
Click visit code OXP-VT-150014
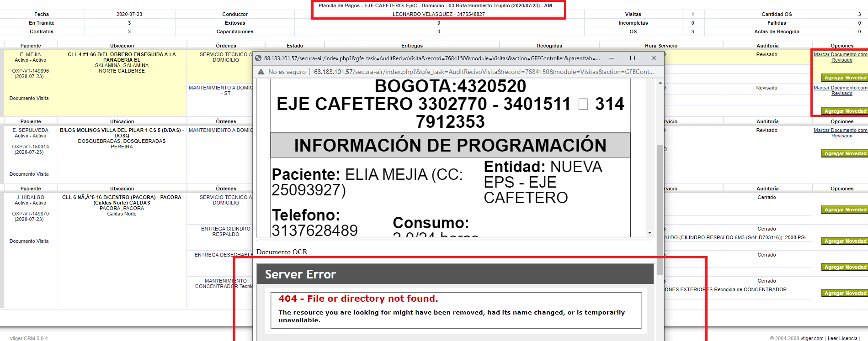(x=30, y=147)
